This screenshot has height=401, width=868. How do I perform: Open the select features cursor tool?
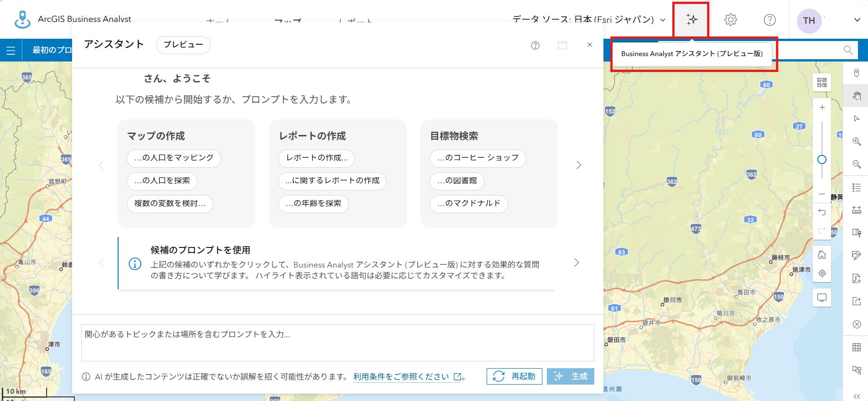(857, 370)
